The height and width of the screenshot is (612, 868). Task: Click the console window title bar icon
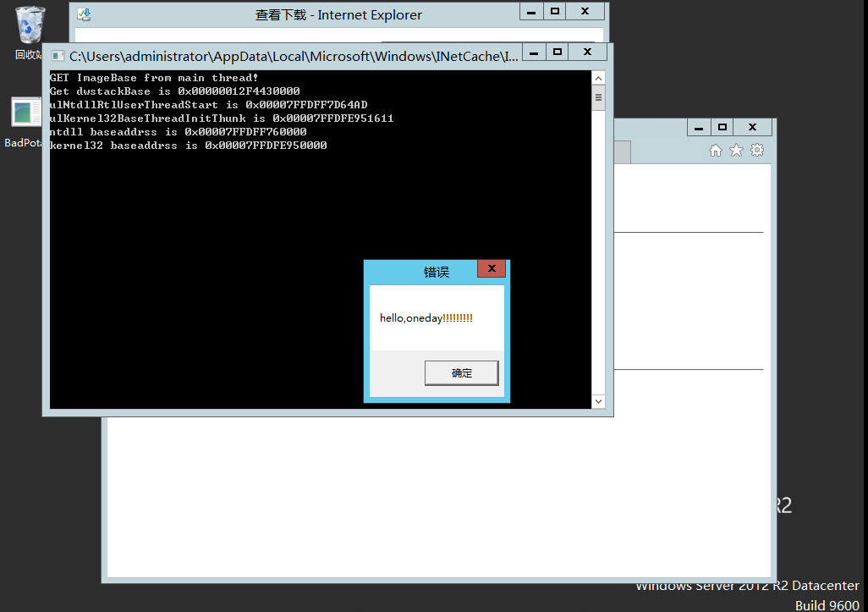58,56
